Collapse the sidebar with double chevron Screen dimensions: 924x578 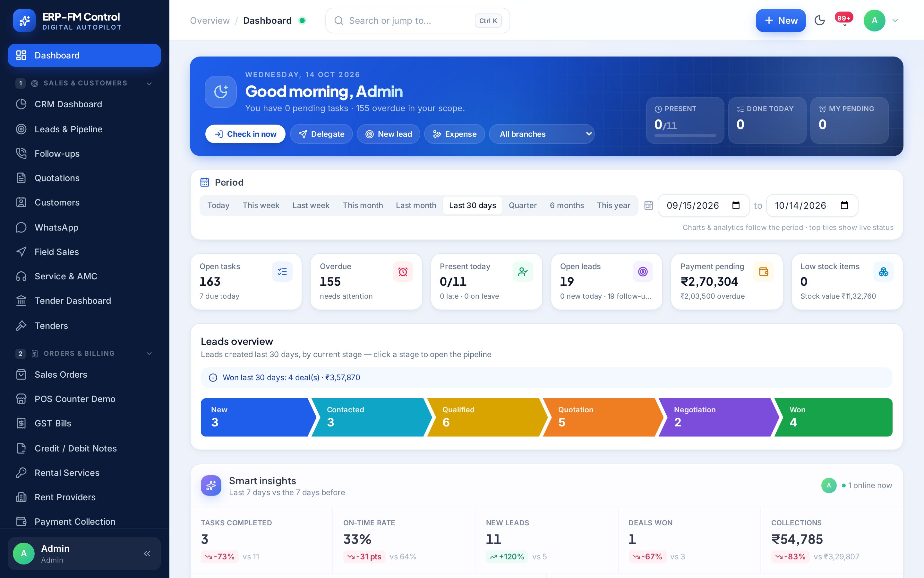point(147,553)
